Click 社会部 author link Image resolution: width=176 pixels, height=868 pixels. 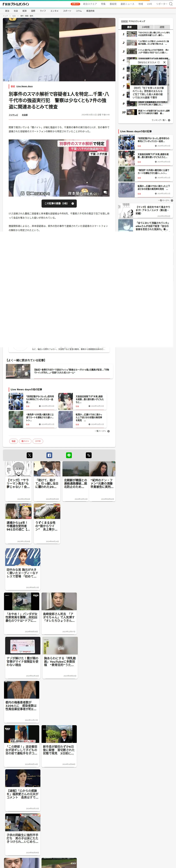(x=25, y=115)
